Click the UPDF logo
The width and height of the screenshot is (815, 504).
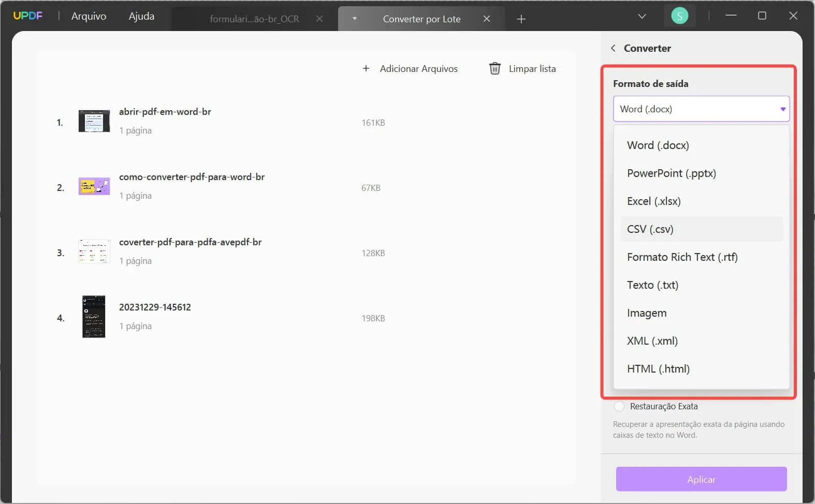(x=28, y=16)
